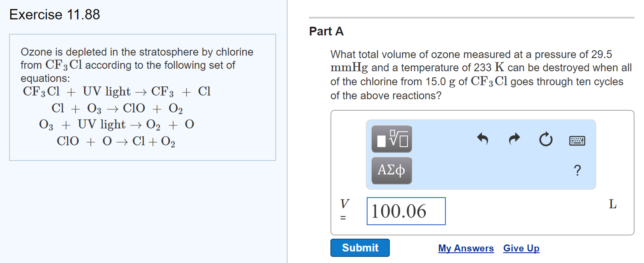Show the on-screen keyboard
This screenshot has width=644, height=263.
(577, 141)
